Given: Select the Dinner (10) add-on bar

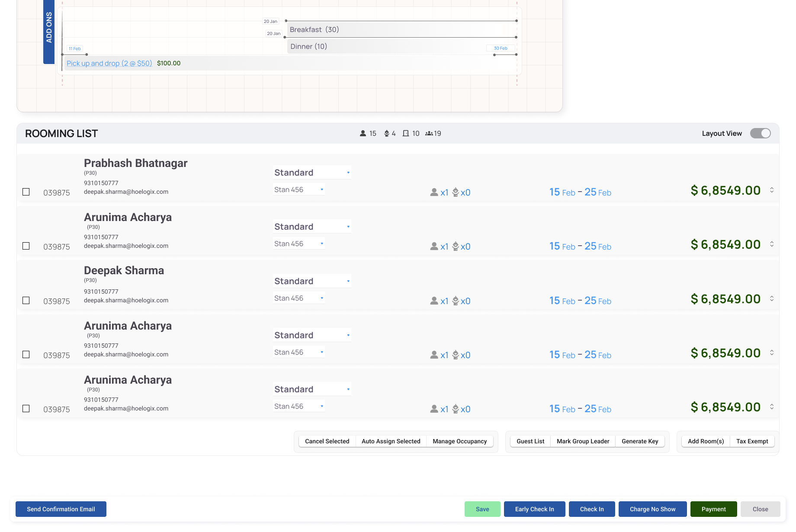Looking at the screenshot, I should 401,46.
